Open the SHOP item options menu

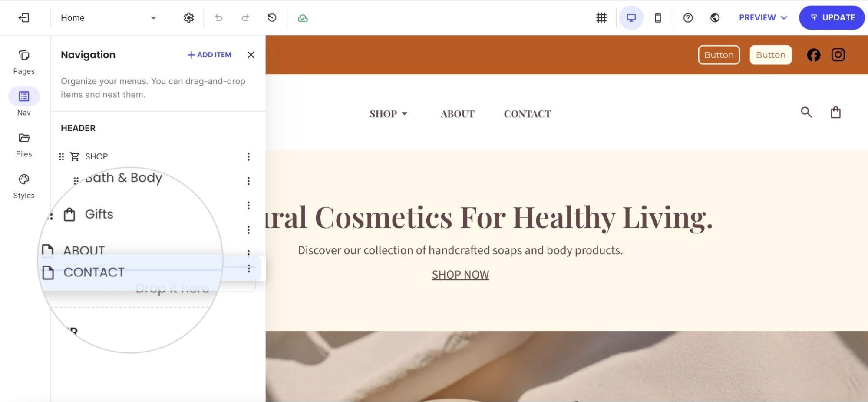pos(248,156)
